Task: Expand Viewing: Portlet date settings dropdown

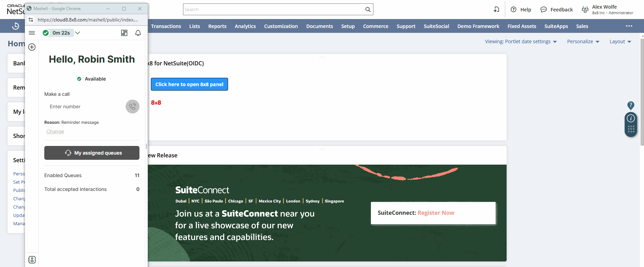Action: click(521, 42)
